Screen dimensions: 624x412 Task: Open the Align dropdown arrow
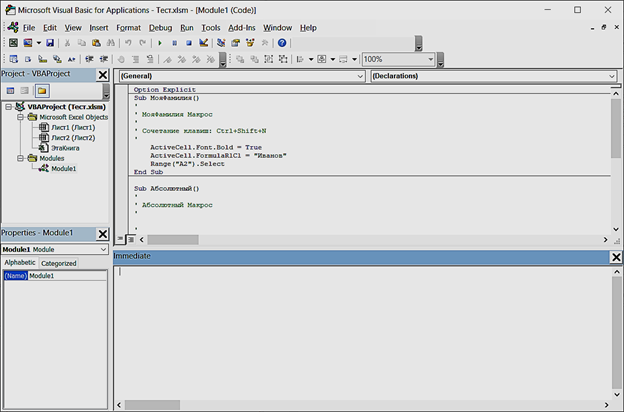click(x=311, y=59)
